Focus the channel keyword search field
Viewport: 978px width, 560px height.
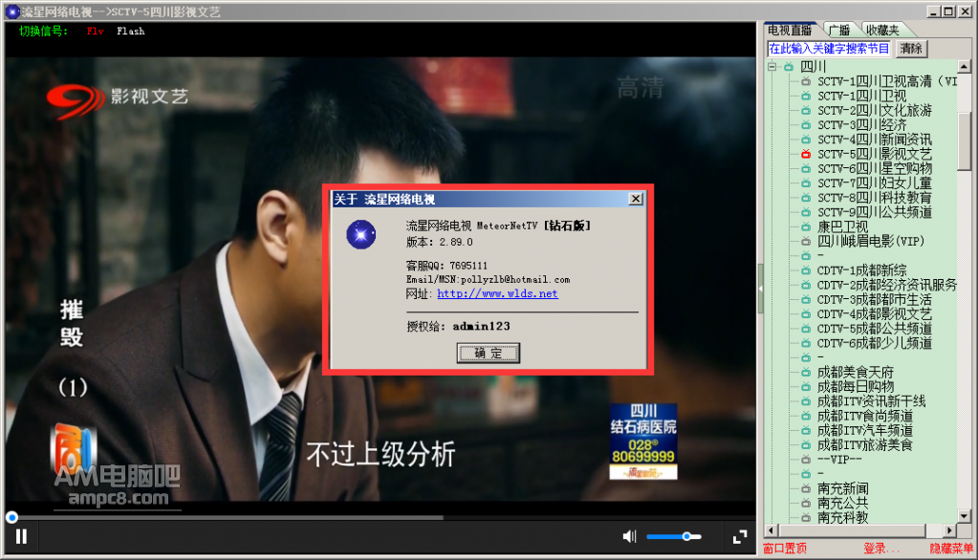point(829,49)
